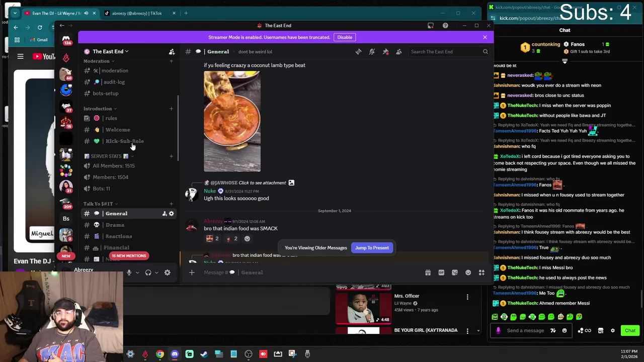Open more options for Mrs. Officer video
This screenshot has height=362, width=644.
pos(467,297)
